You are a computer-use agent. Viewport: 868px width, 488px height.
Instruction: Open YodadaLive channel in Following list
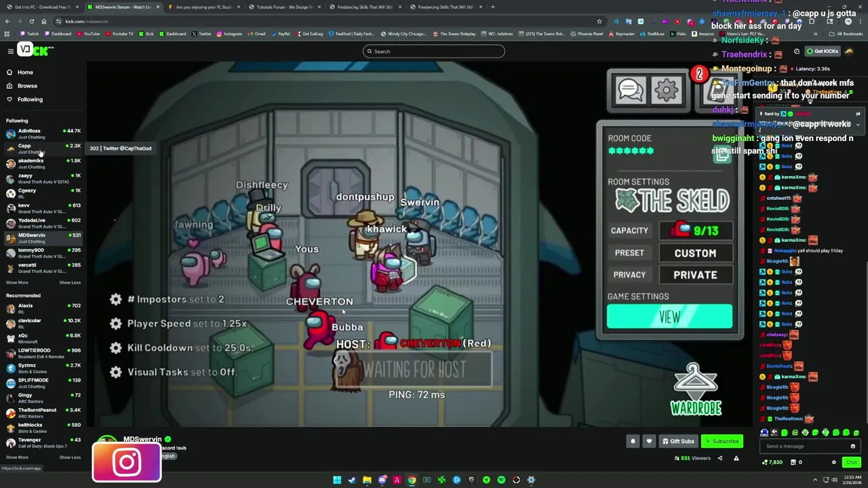coord(43,223)
